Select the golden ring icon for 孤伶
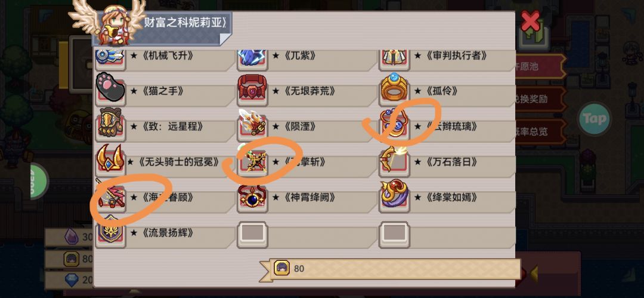 (394, 88)
